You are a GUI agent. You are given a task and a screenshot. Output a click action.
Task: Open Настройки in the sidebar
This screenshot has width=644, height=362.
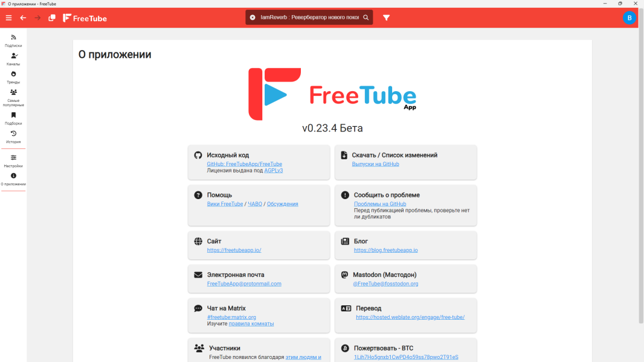point(13,161)
